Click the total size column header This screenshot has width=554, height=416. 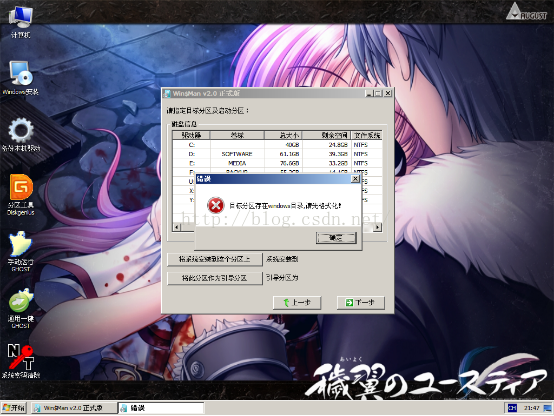click(x=283, y=135)
